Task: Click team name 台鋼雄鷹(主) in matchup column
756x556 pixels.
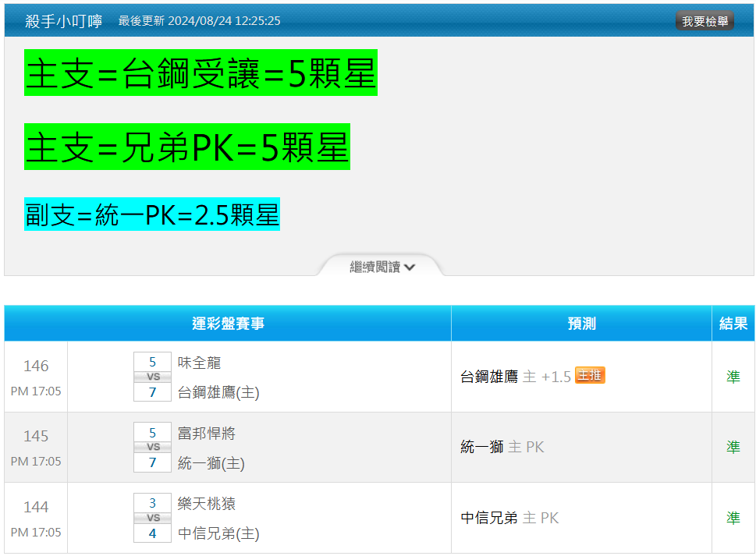Action: click(218, 392)
